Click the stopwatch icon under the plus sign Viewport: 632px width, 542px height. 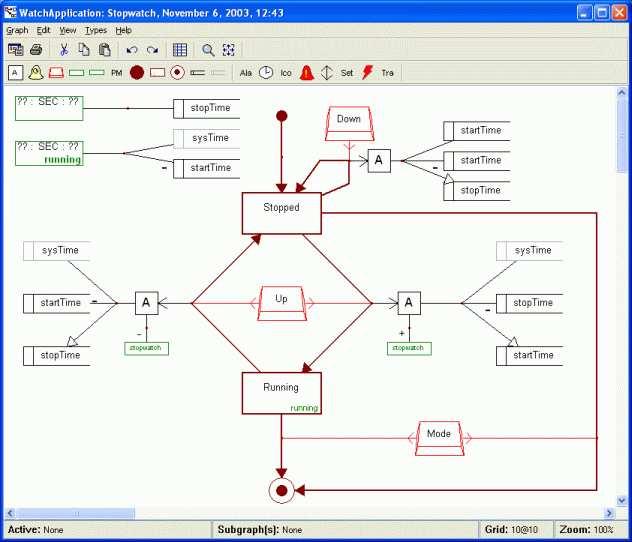[x=409, y=348]
